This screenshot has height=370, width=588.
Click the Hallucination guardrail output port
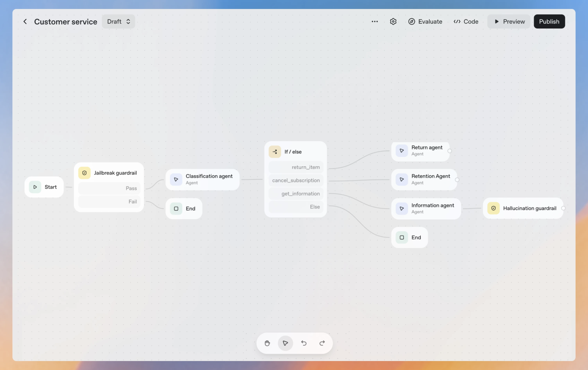[563, 208]
